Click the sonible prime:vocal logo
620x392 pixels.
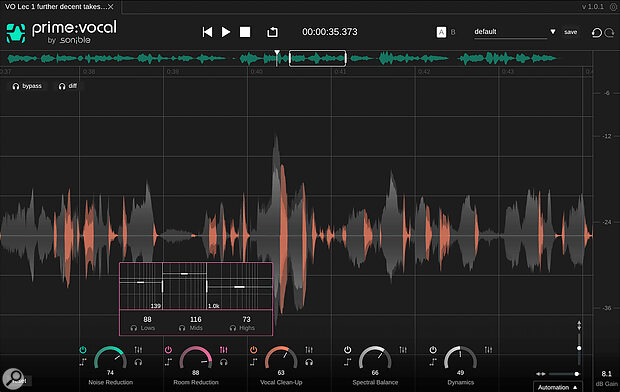coord(61,32)
